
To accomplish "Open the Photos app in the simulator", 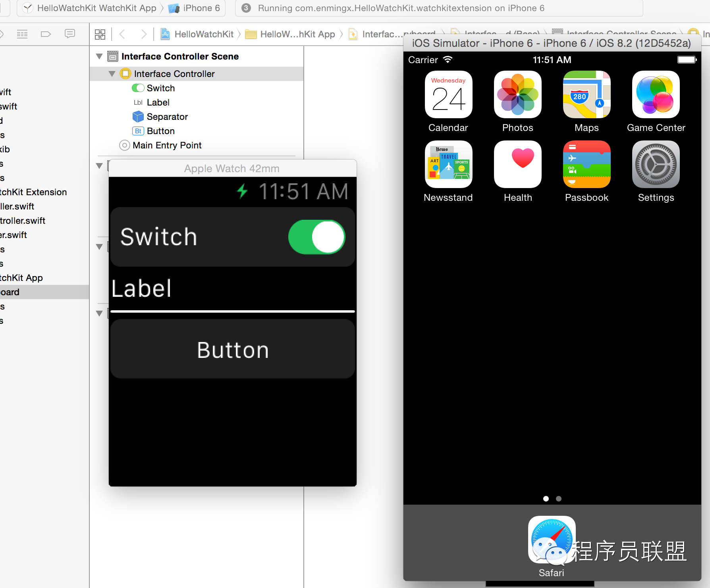I will tap(517, 94).
